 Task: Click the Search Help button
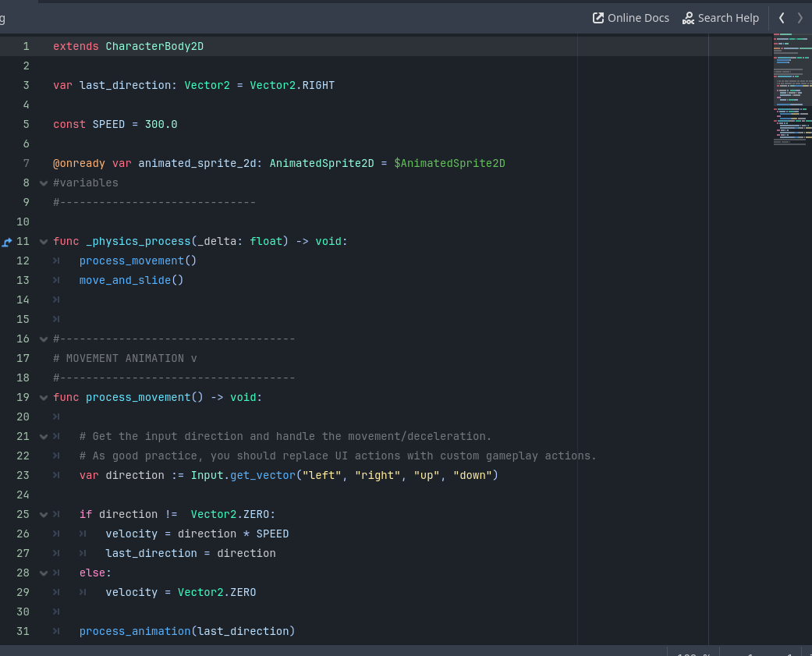coord(720,18)
